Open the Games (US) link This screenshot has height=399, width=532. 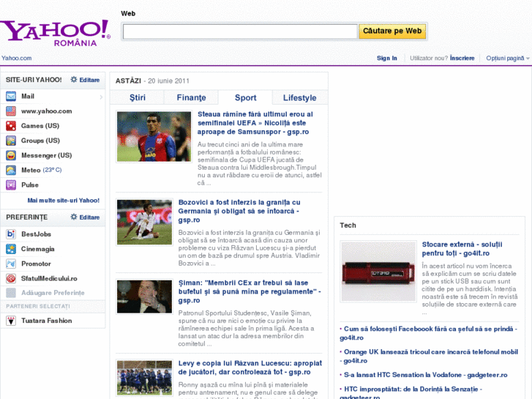[40, 126]
